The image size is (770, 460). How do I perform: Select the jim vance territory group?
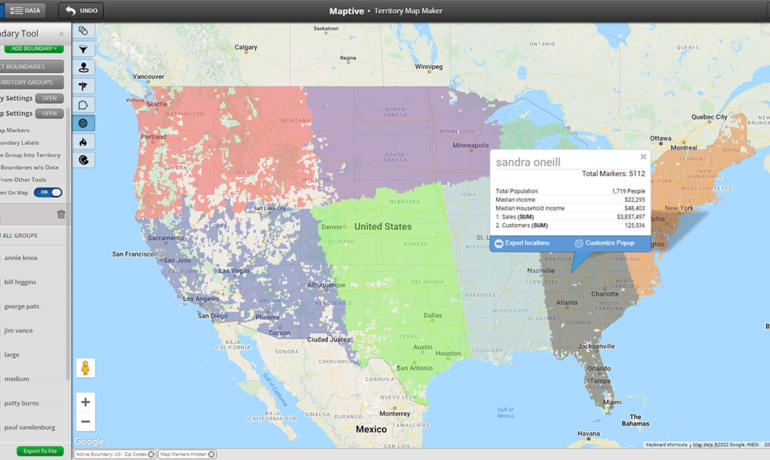click(x=19, y=330)
